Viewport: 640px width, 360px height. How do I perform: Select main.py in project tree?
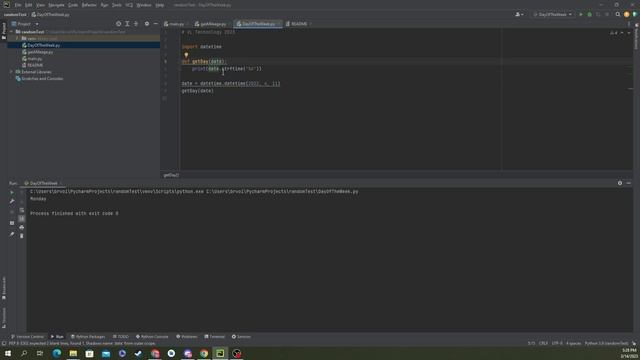[35, 59]
